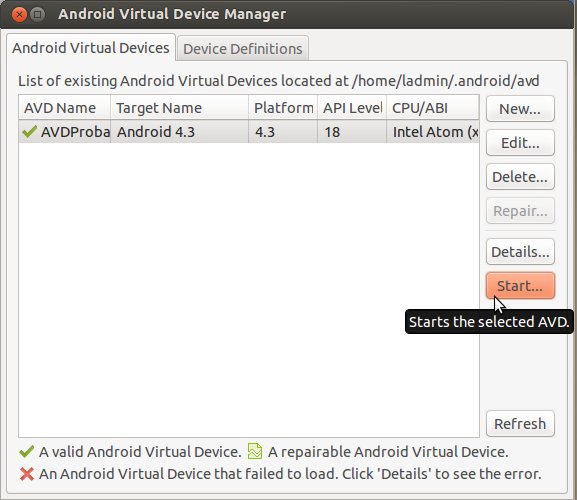Click the CPU/ABI column header
The width and height of the screenshot is (577, 500).
433,108
